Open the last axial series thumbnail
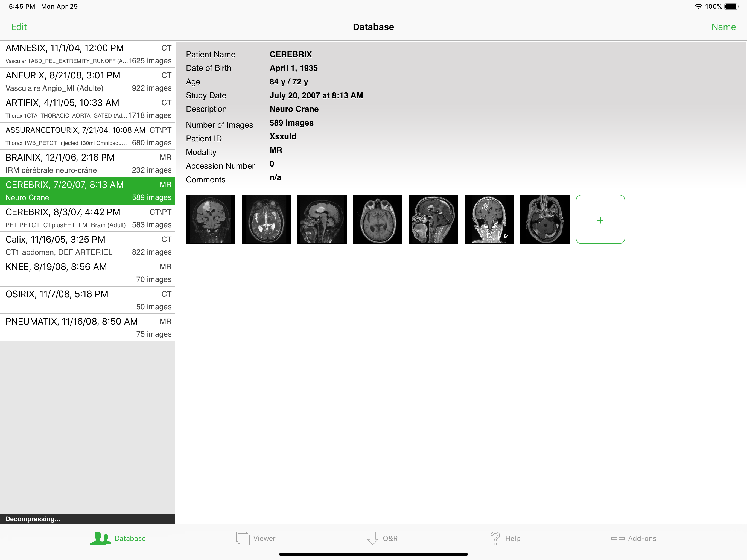Viewport: 747px width, 560px height. [544, 219]
